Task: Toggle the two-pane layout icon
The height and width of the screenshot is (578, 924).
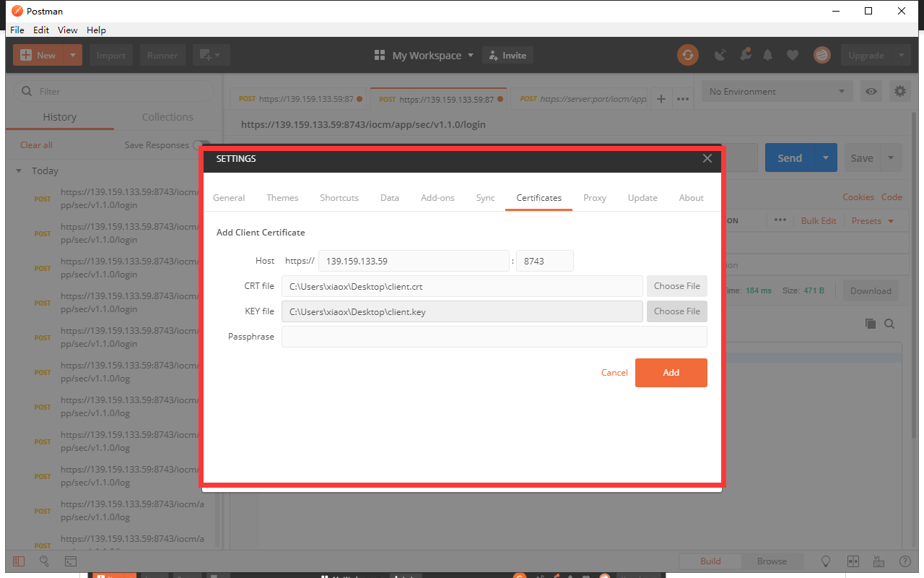Action: point(853,561)
